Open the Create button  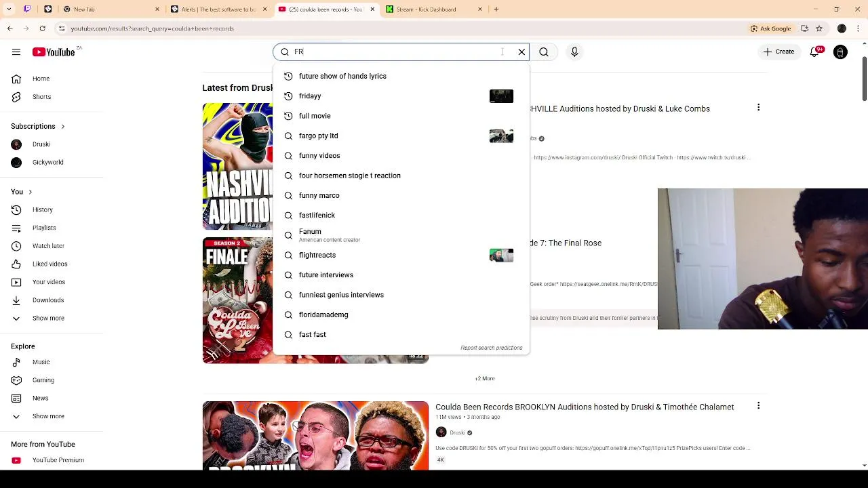[x=778, y=52]
